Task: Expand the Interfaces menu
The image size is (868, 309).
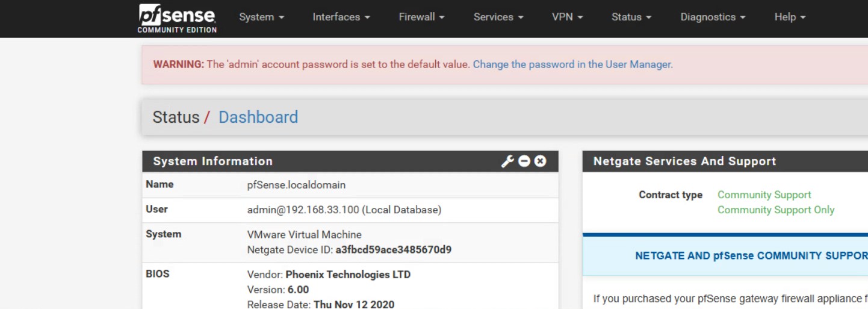Action: click(341, 17)
